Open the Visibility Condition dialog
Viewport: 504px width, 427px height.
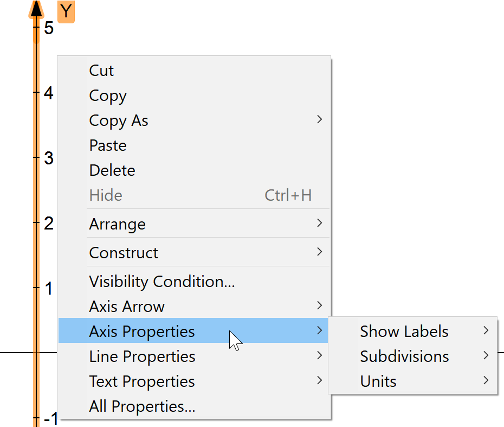162,281
